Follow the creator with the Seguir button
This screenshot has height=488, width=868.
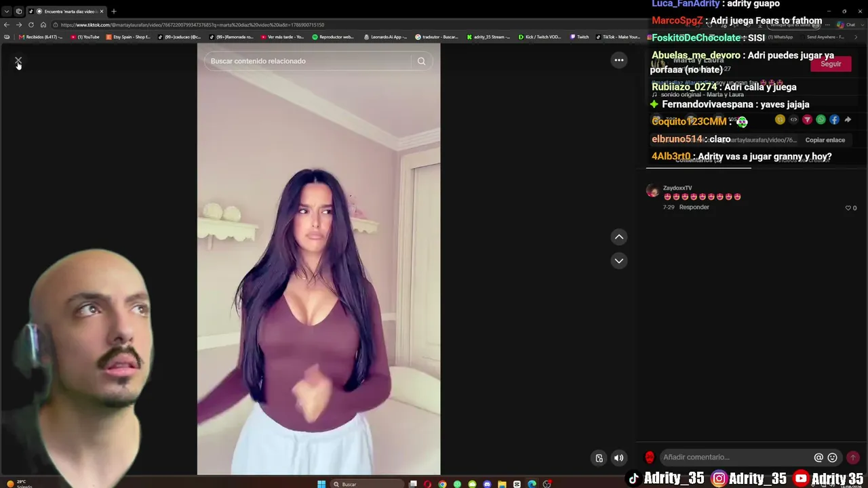pyautogui.click(x=831, y=64)
